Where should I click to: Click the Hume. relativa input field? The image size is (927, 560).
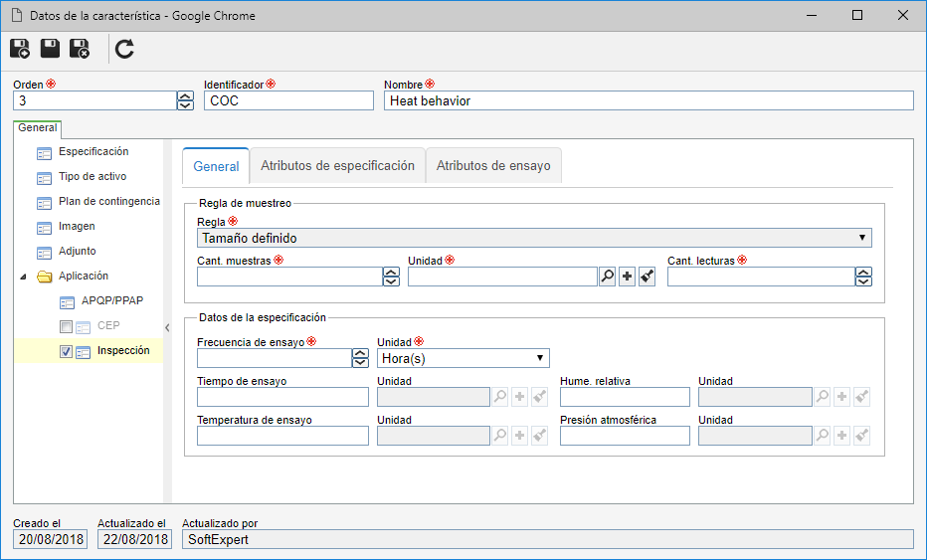(x=625, y=397)
